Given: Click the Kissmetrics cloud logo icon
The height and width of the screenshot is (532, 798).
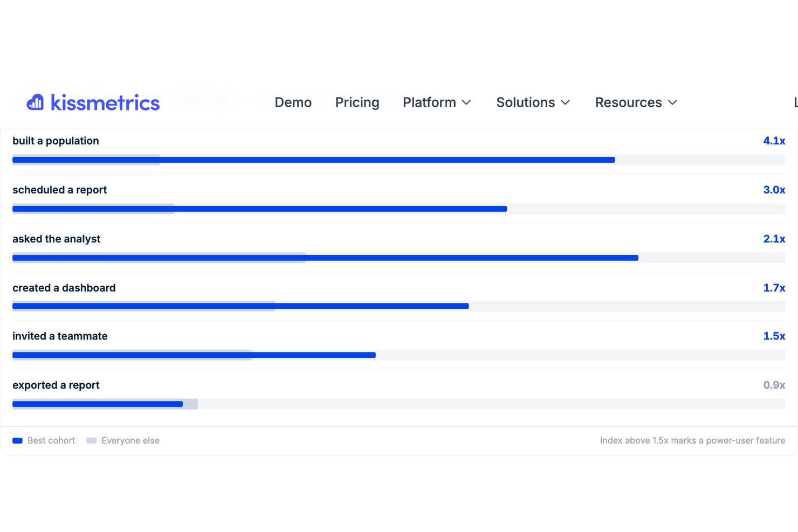Looking at the screenshot, I should point(35,102).
